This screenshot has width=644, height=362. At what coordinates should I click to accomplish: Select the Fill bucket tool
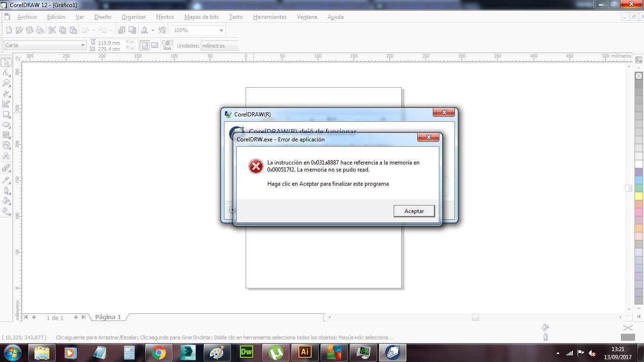coord(7,201)
